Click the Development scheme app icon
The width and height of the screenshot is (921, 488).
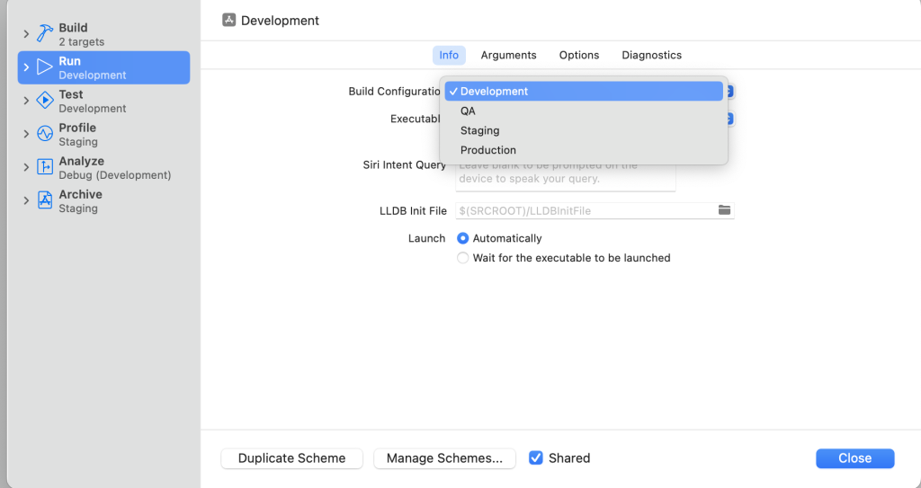(x=229, y=20)
